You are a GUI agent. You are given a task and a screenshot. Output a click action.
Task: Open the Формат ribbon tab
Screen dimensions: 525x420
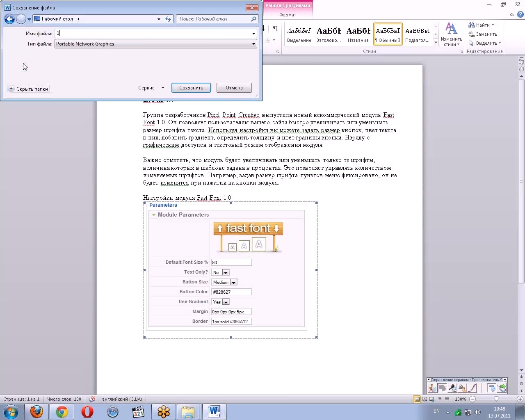click(288, 15)
